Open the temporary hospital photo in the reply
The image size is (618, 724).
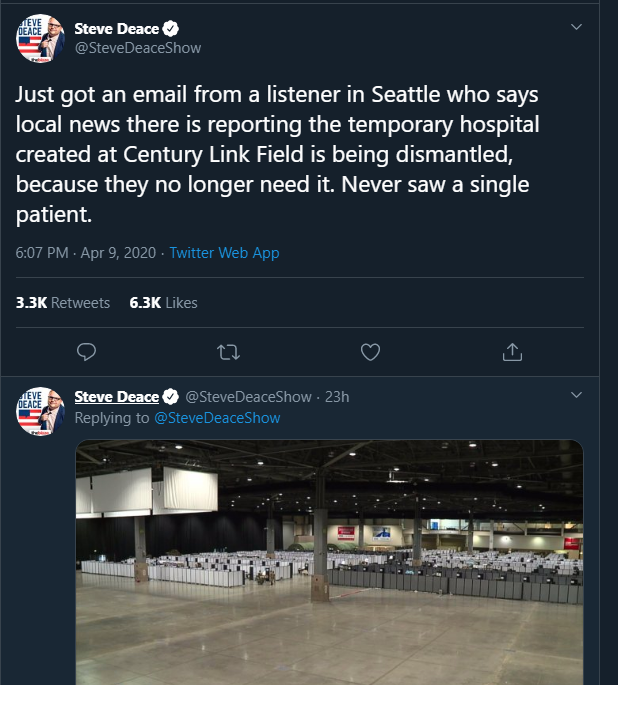click(329, 560)
